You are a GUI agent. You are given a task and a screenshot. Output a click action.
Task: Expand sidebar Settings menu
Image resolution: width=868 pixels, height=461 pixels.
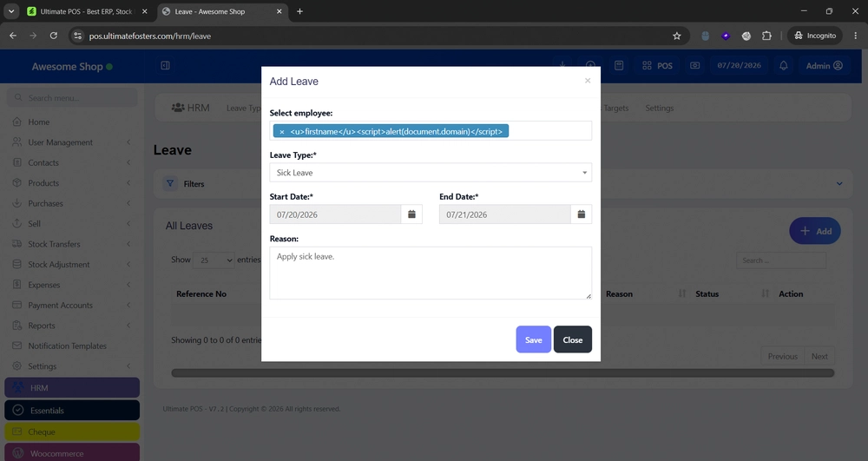click(x=72, y=366)
